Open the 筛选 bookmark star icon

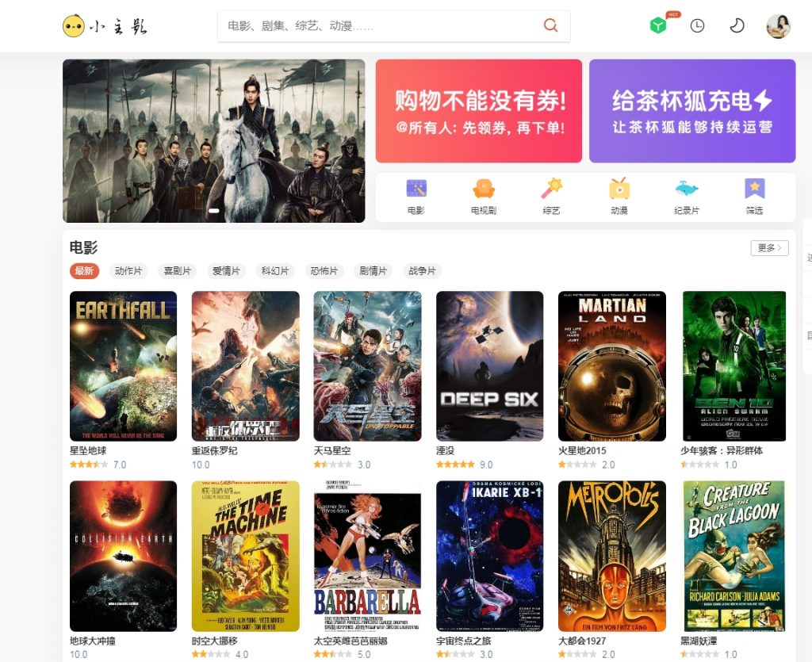(755, 189)
